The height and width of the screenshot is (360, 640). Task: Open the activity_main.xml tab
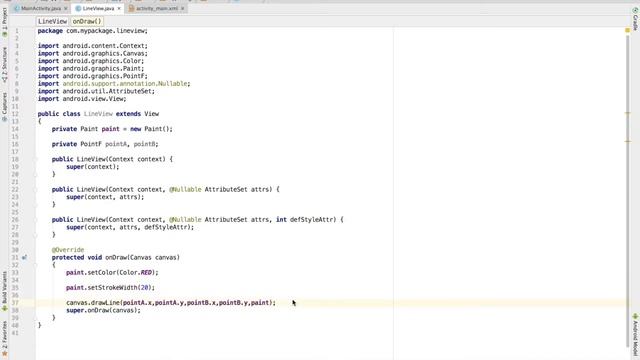click(157, 8)
